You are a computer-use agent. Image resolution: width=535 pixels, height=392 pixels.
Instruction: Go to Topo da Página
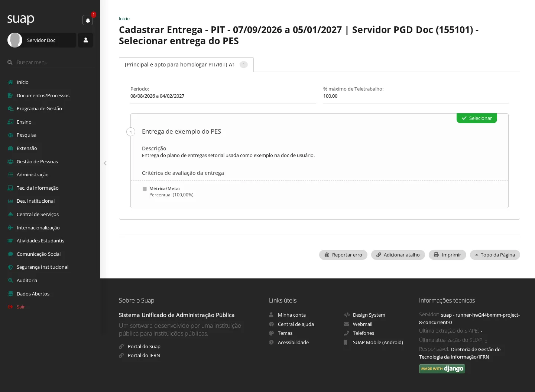point(495,255)
